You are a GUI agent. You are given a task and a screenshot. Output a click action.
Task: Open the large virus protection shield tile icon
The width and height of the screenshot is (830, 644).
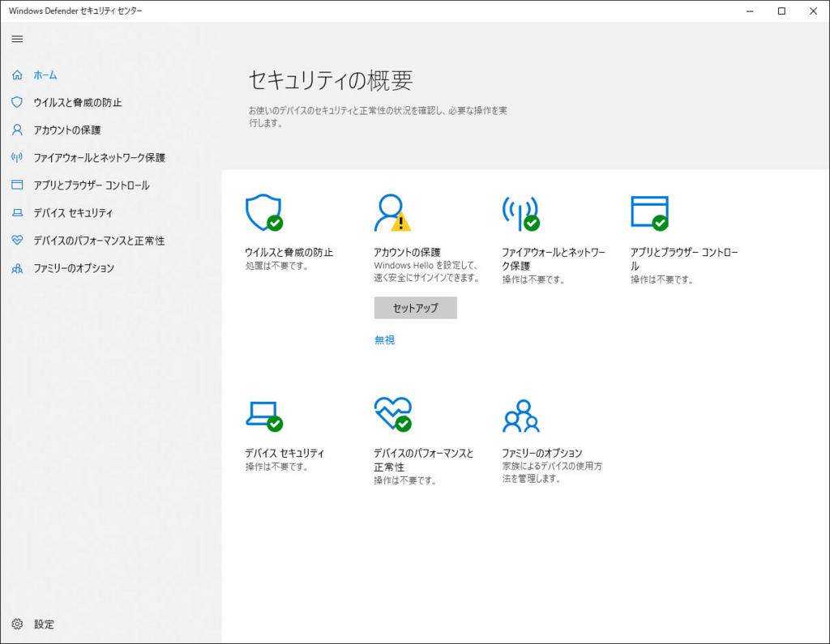[263, 213]
